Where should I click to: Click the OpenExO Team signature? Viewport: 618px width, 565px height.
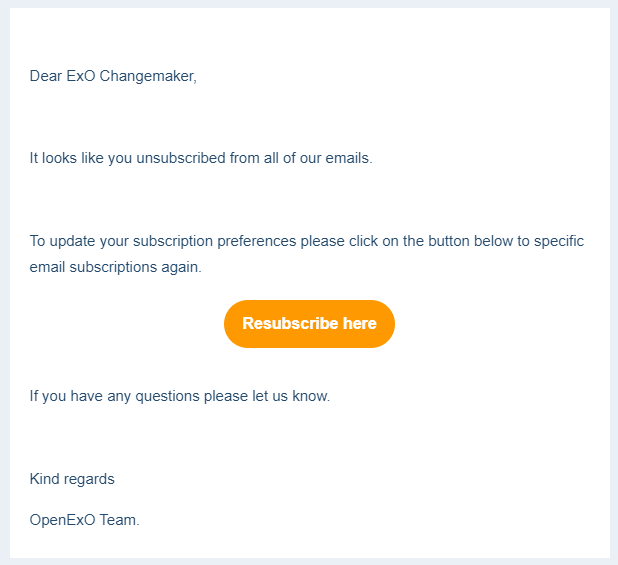(85, 520)
